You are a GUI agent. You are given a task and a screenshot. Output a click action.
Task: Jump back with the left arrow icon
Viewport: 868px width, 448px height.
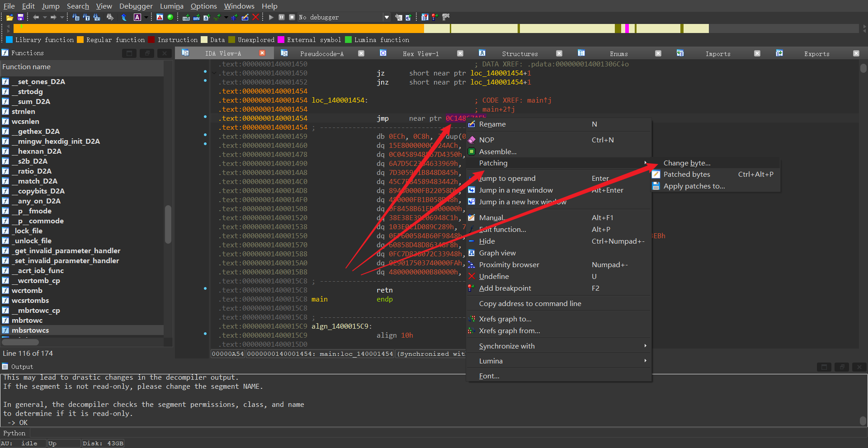[x=36, y=17]
